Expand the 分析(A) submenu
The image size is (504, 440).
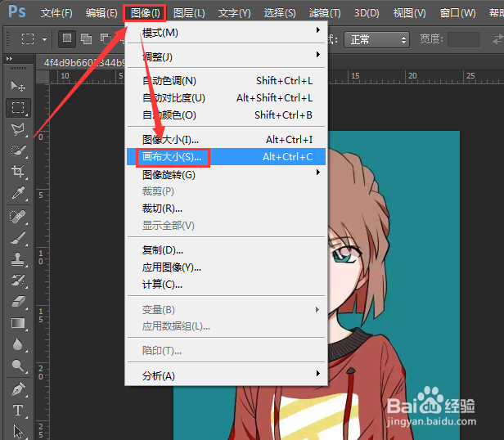point(227,375)
